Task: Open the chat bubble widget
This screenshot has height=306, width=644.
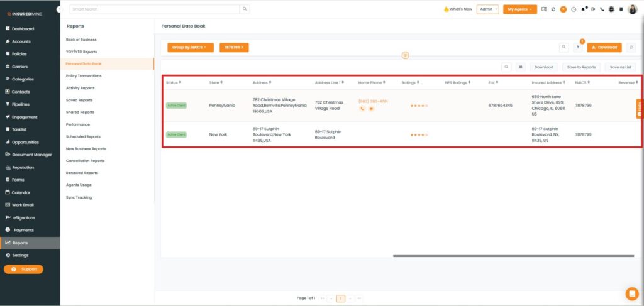Action: 631,293
